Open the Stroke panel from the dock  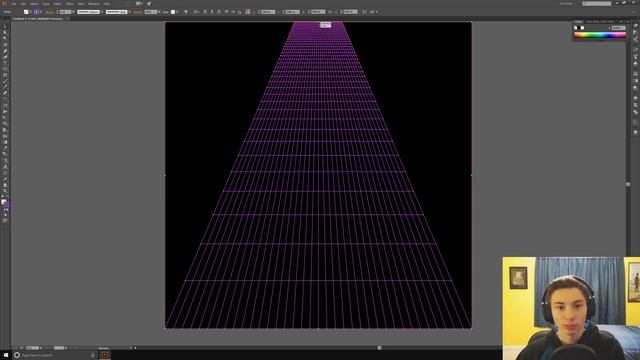pos(636,74)
